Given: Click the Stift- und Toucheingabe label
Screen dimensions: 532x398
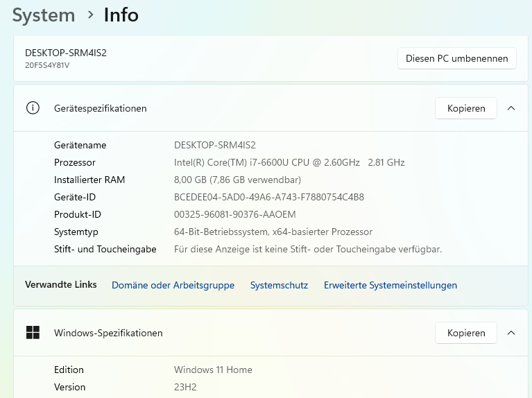Looking at the screenshot, I should pos(105,250).
